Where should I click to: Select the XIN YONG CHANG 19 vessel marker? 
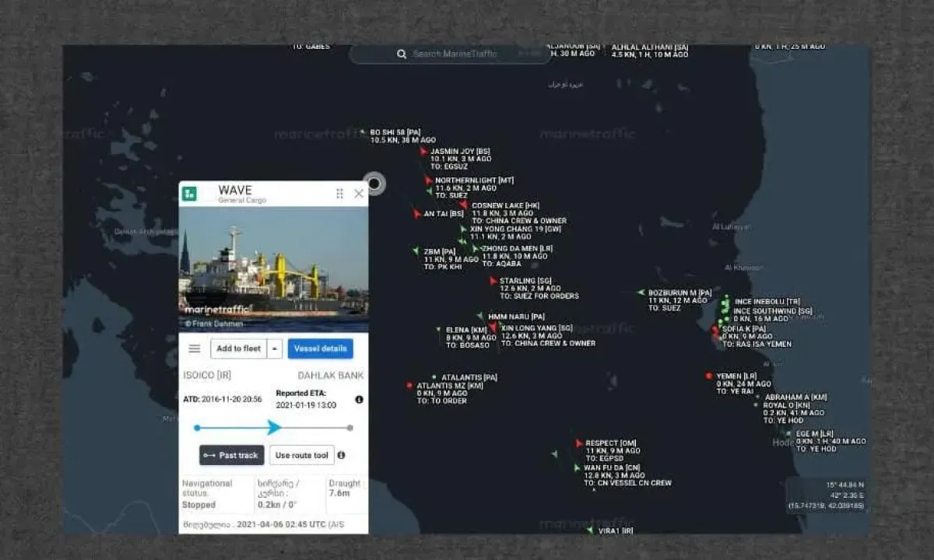point(463,229)
